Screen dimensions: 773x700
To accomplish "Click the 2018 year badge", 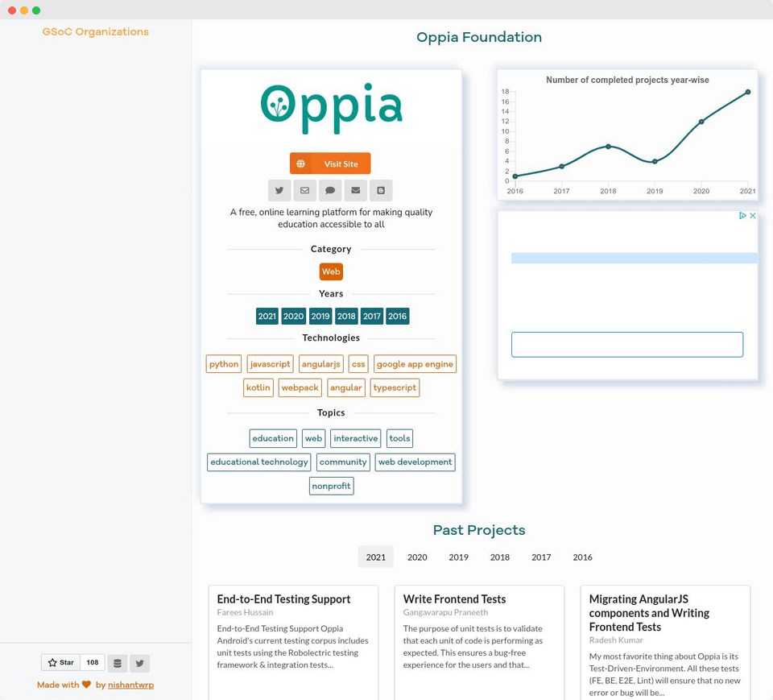I will 346,317.
